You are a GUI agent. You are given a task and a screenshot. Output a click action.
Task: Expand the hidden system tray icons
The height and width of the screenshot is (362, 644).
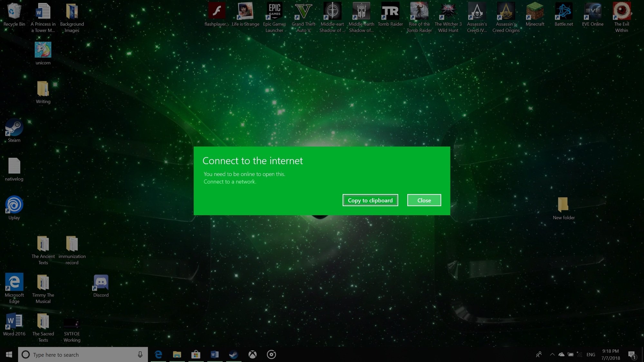point(552,354)
